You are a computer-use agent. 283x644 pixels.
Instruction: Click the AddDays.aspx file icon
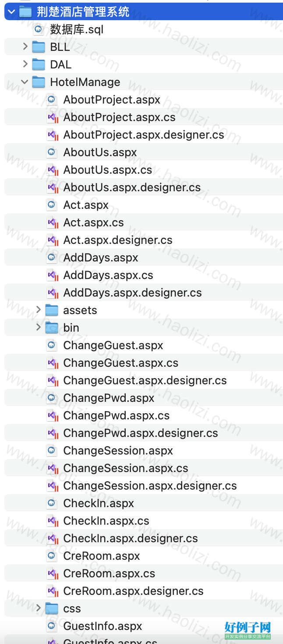[x=52, y=258]
